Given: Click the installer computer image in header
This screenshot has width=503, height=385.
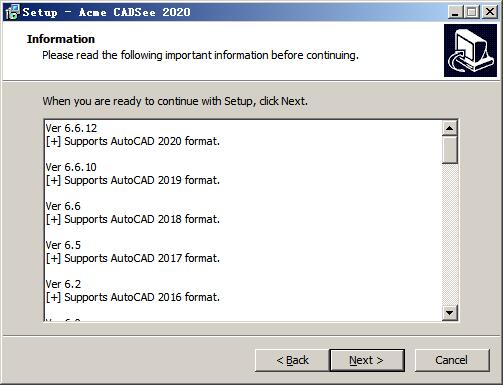Looking at the screenshot, I should click(x=470, y=50).
